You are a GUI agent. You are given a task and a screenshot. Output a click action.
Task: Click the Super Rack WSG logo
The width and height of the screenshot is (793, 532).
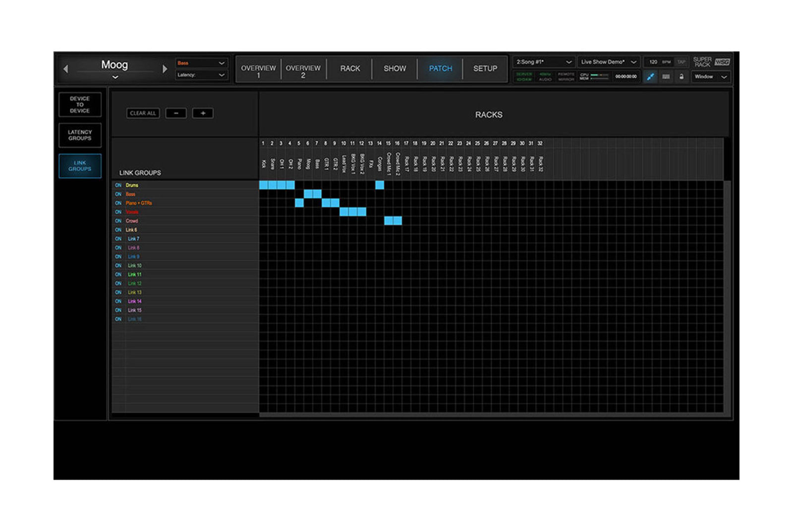pyautogui.click(x=711, y=62)
